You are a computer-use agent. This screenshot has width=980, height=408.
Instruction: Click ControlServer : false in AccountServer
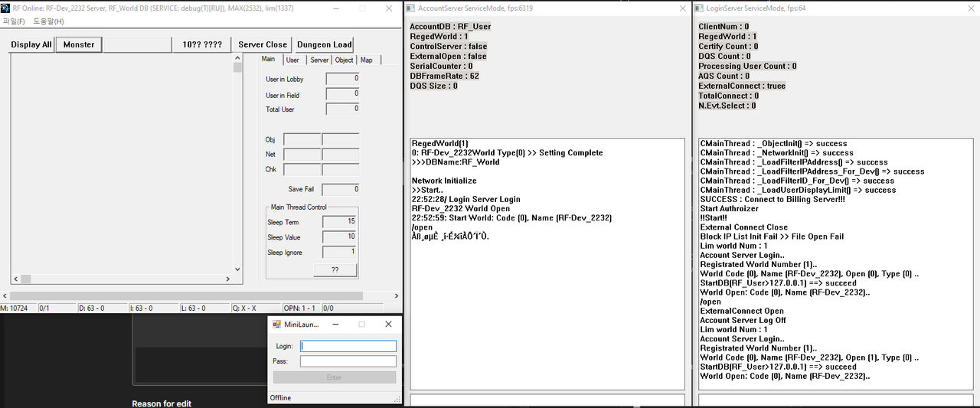point(449,46)
